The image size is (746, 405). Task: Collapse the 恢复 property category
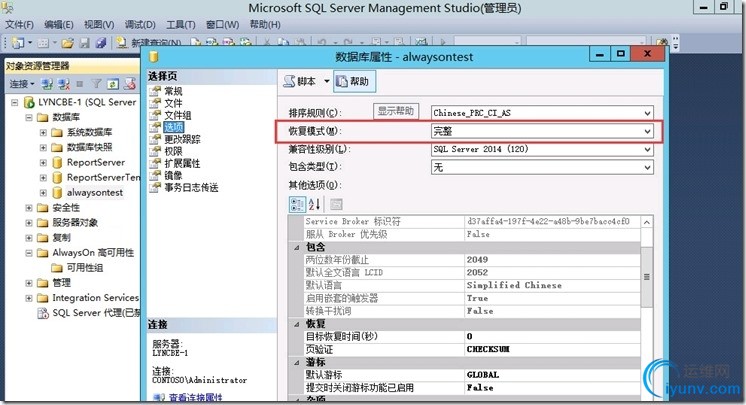[296, 324]
